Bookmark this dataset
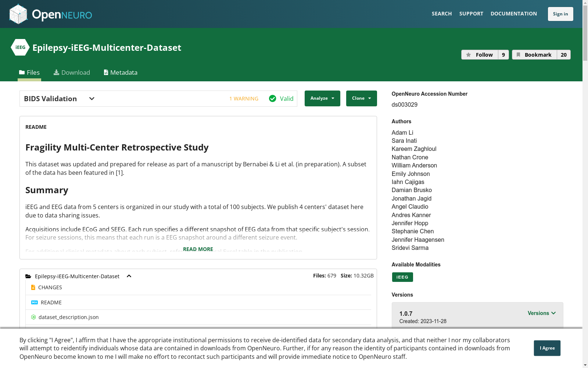 (x=535, y=55)
